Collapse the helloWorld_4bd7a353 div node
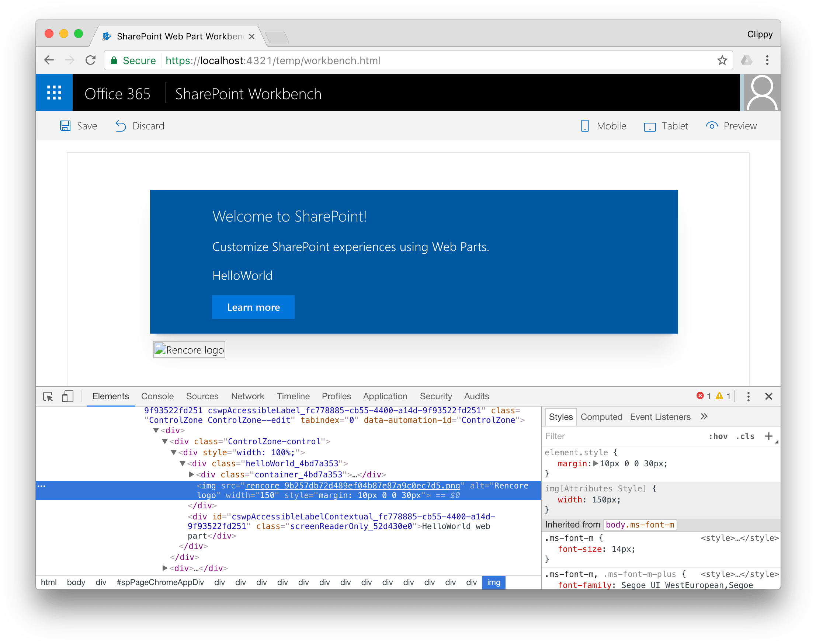 click(x=183, y=464)
